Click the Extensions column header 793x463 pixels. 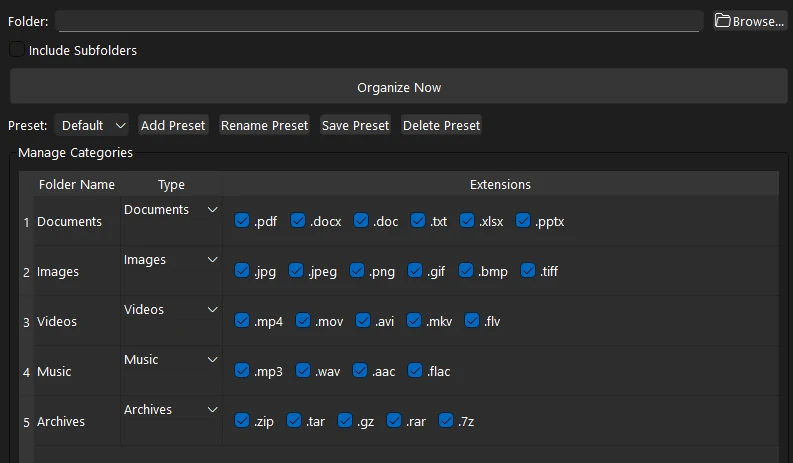[500, 184]
